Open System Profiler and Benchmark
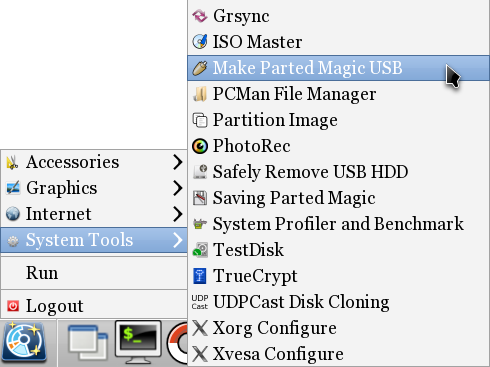The width and height of the screenshot is (490, 367). point(338,224)
